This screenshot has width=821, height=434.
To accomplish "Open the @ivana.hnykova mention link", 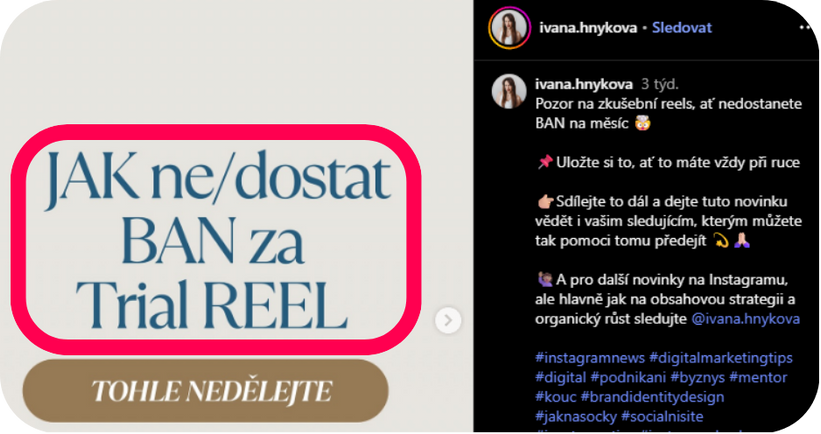I will coord(746,319).
